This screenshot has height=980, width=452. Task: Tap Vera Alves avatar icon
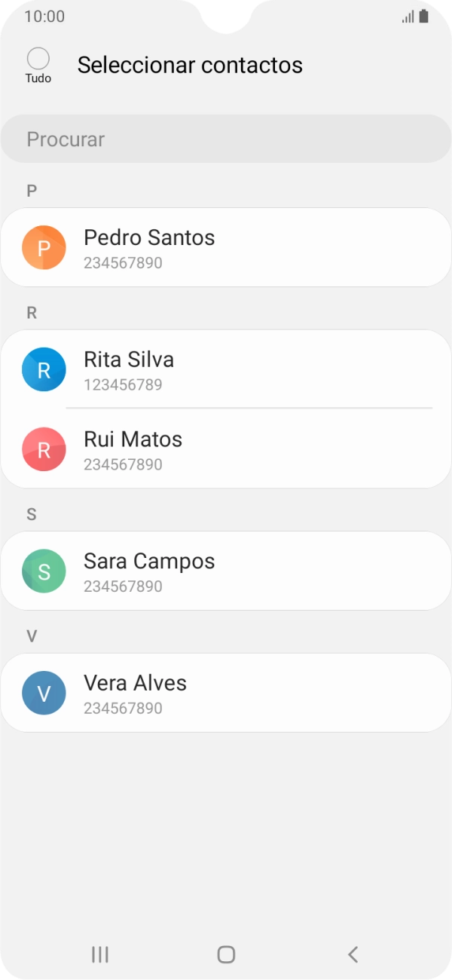44,693
